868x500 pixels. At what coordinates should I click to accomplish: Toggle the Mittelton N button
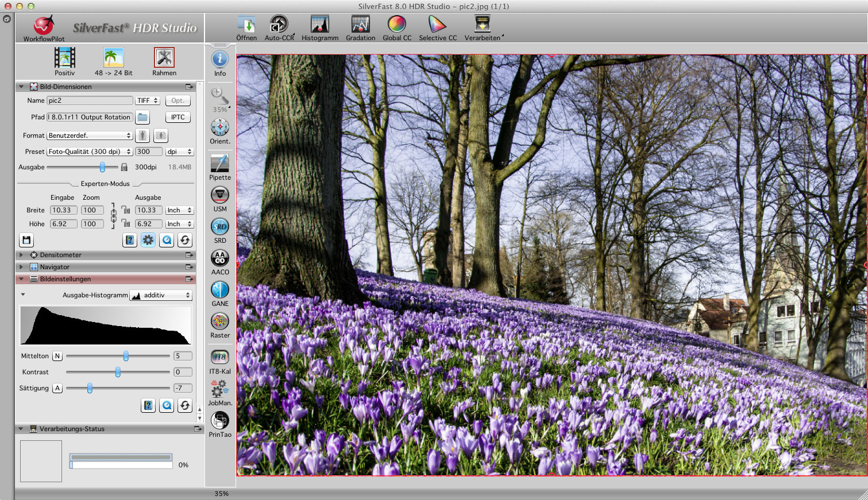coord(57,356)
